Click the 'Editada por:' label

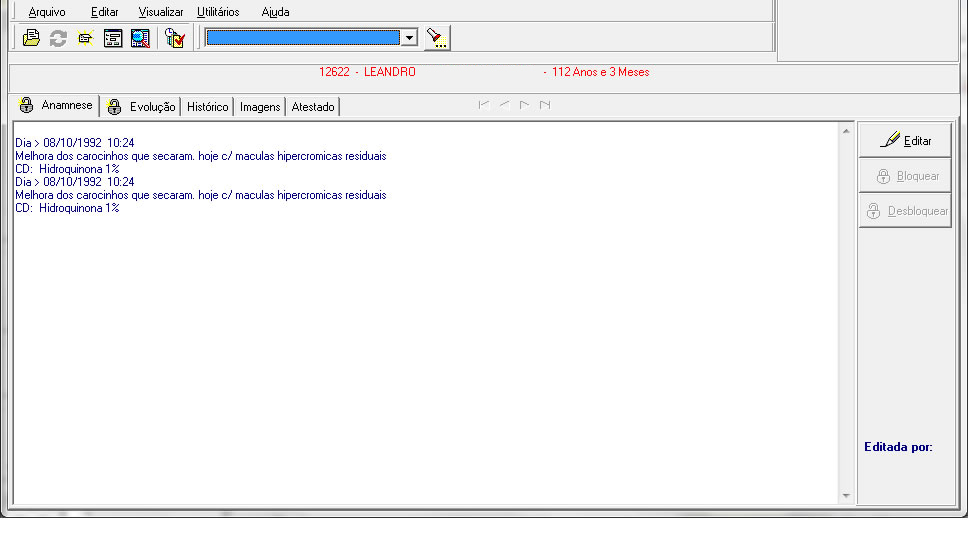(x=898, y=447)
